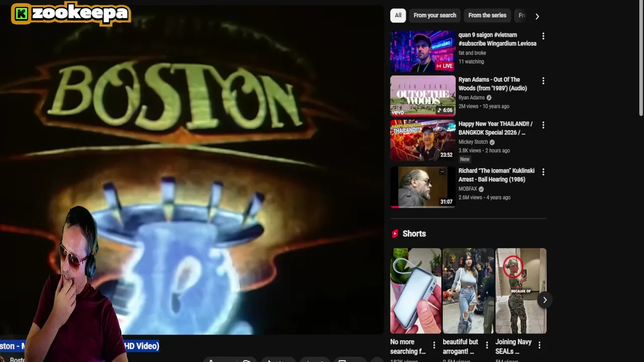Show more filter chips with right arrow

(x=537, y=16)
